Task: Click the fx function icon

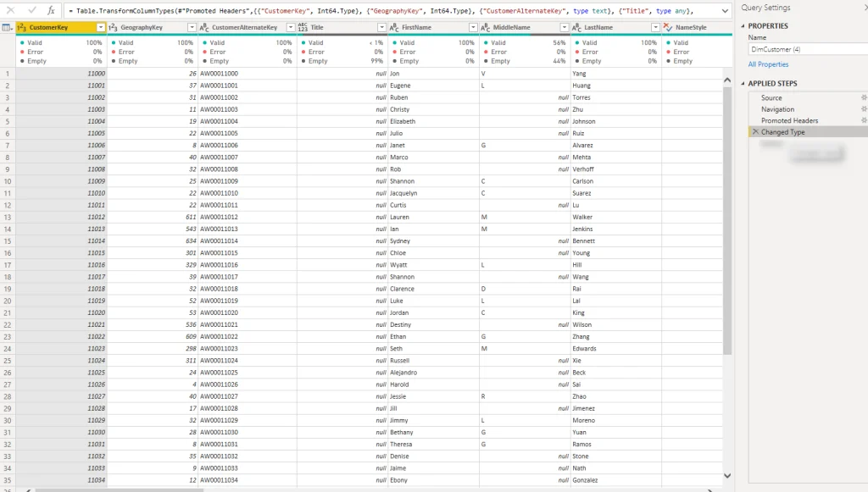Action: point(51,10)
